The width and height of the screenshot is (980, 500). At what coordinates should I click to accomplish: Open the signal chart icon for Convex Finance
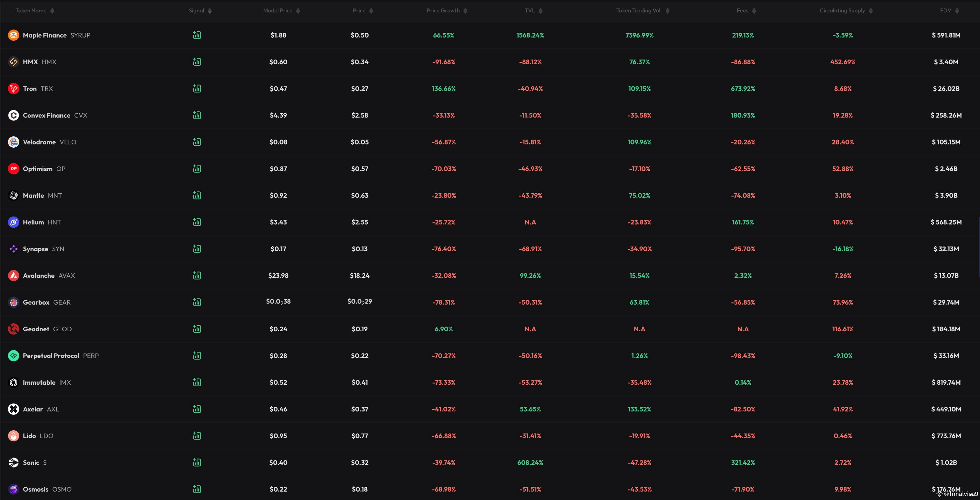pyautogui.click(x=197, y=115)
